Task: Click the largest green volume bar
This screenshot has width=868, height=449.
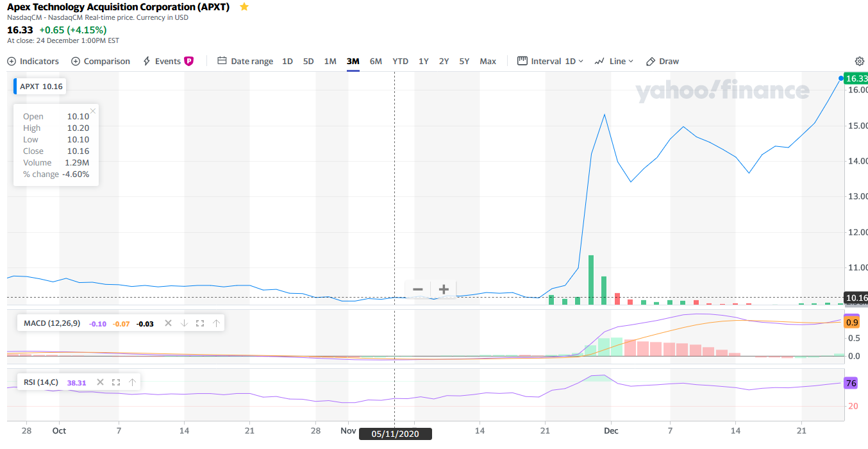Action: tap(590, 280)
